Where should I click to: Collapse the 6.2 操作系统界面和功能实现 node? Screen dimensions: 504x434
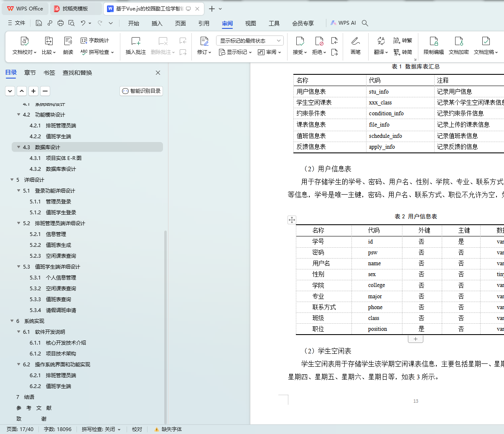click(x=19, y=364)
